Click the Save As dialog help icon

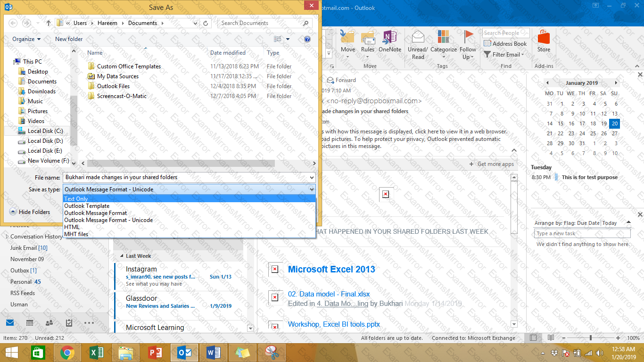(307, 39)
